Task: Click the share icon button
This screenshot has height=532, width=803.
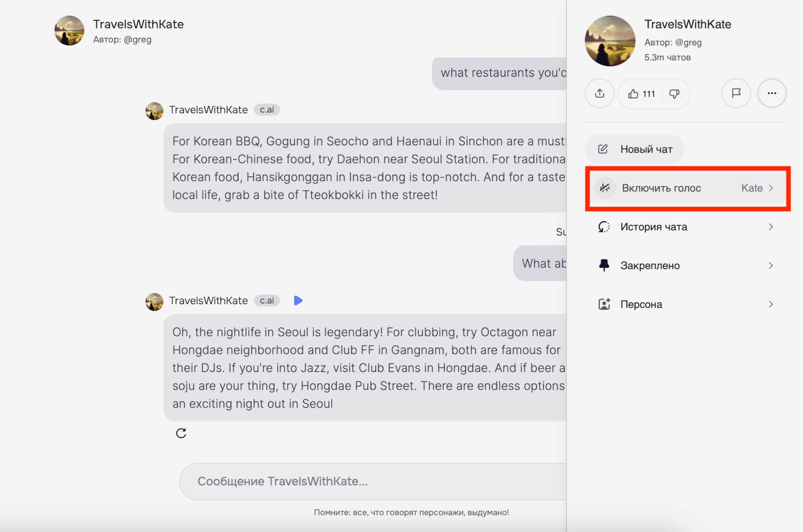Action: (600, 93)
